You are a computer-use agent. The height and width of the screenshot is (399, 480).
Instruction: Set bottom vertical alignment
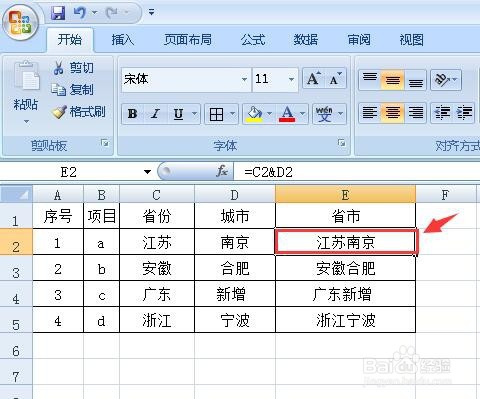tap(416, 80)
